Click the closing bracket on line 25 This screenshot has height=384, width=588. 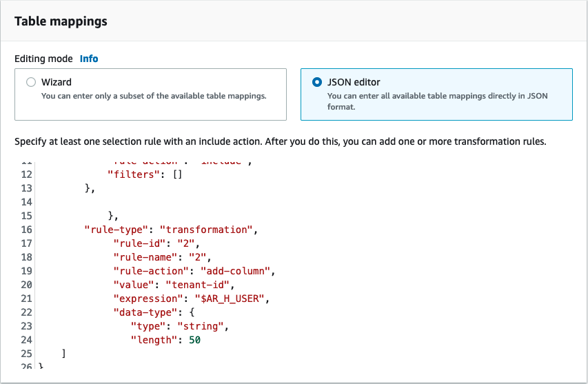pyautogui.click(x=63, y=353)
